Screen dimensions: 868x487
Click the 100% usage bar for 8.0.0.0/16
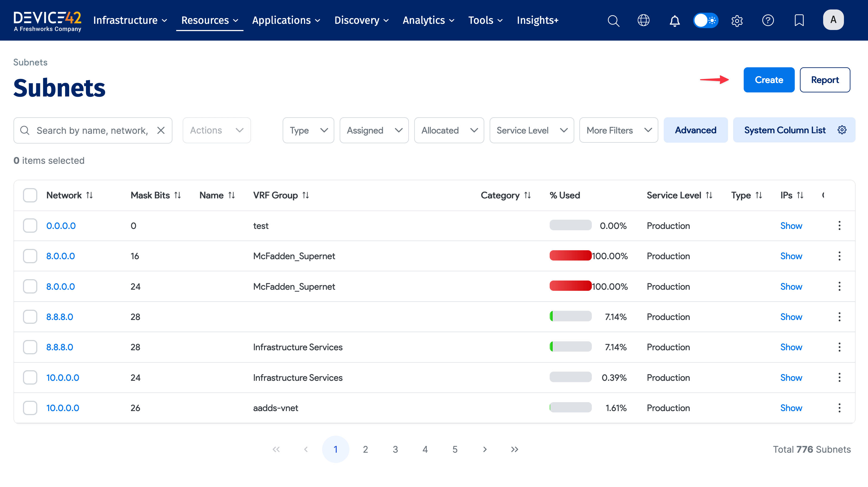pyautogui.click(x=570, y=256)
